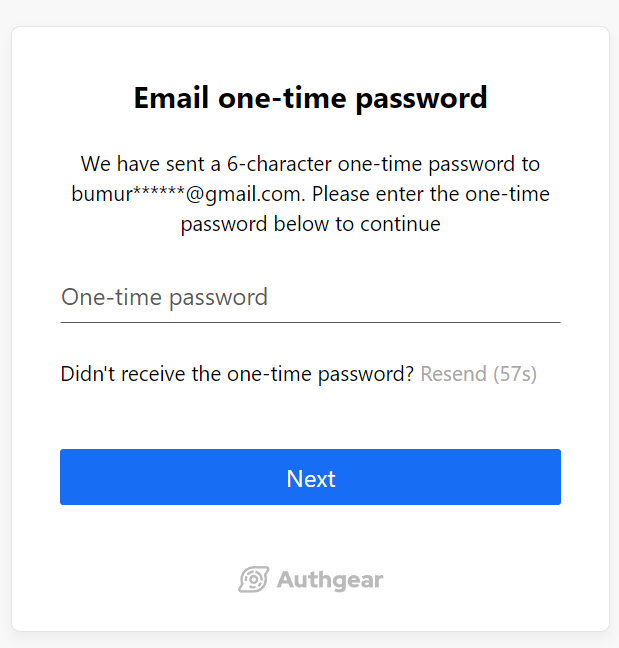Click the Resend link
The image size is (619, 648).
453,374
